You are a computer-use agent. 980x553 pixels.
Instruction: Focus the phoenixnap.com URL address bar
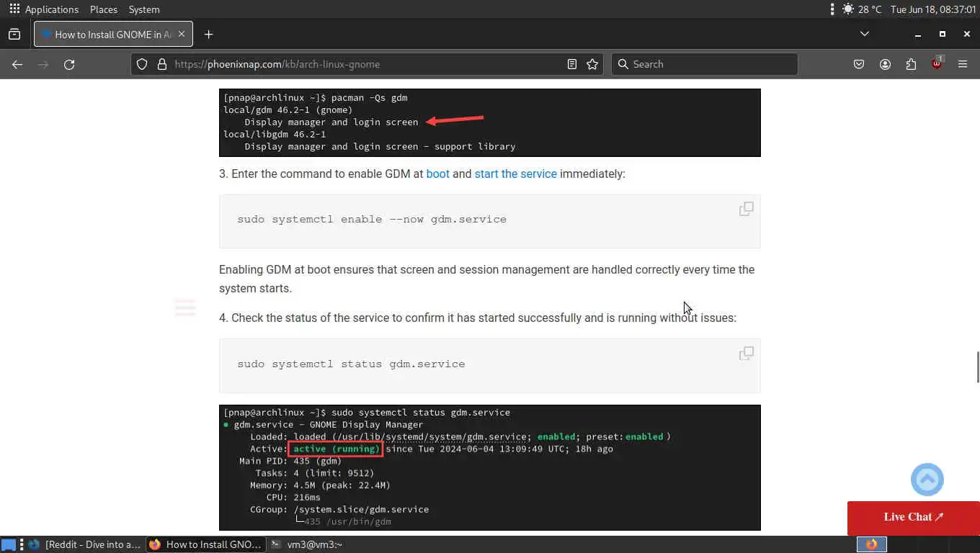pos(367,64)
